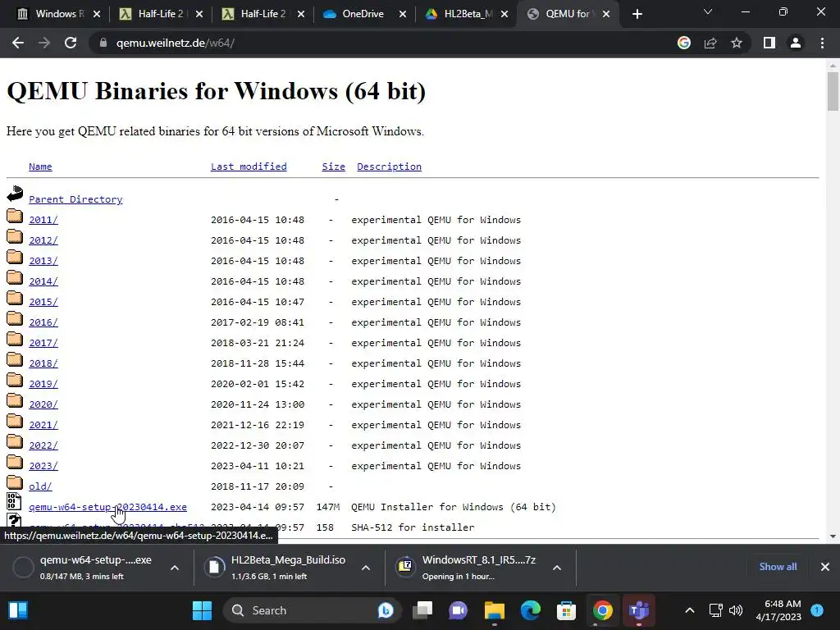The height and width of the screenshot is (630, 840).
Task: Expand options for qemu-w64-setup download
Action: [x=175, y=568]
